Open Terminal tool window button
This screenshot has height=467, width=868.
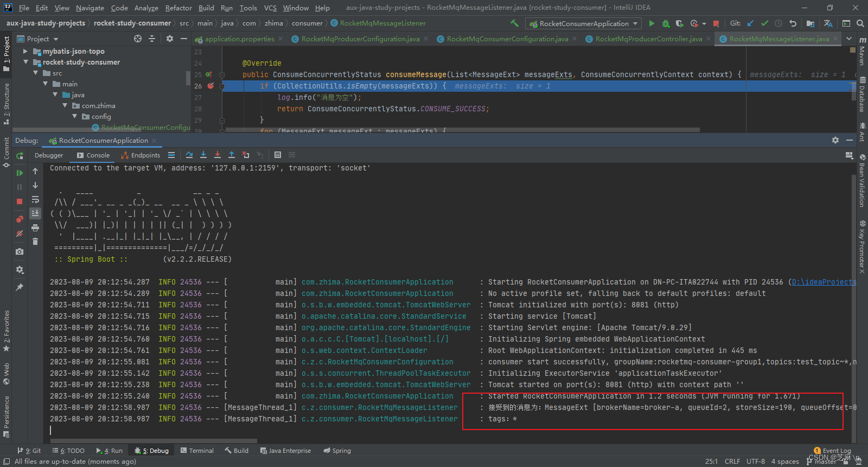coord(197,451)
